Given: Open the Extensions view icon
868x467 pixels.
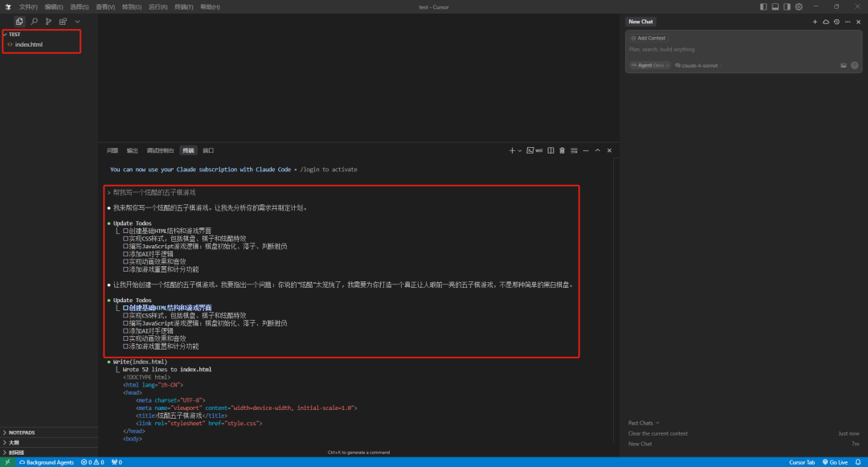Looking at the screenshot, I should 63,21.
